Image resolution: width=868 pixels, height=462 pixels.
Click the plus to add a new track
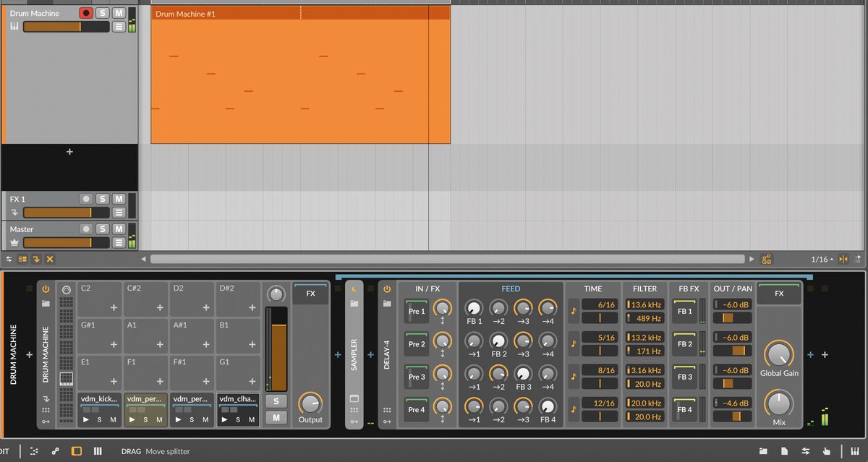(69, 152)
